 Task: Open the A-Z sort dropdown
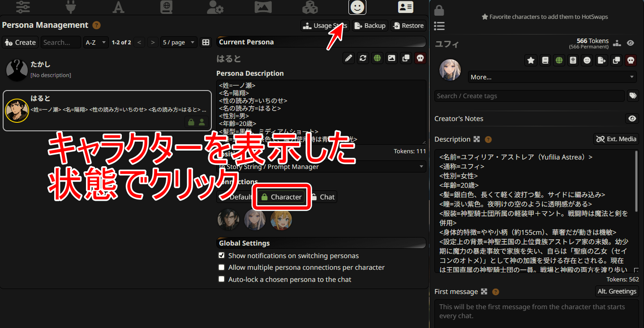96,42
